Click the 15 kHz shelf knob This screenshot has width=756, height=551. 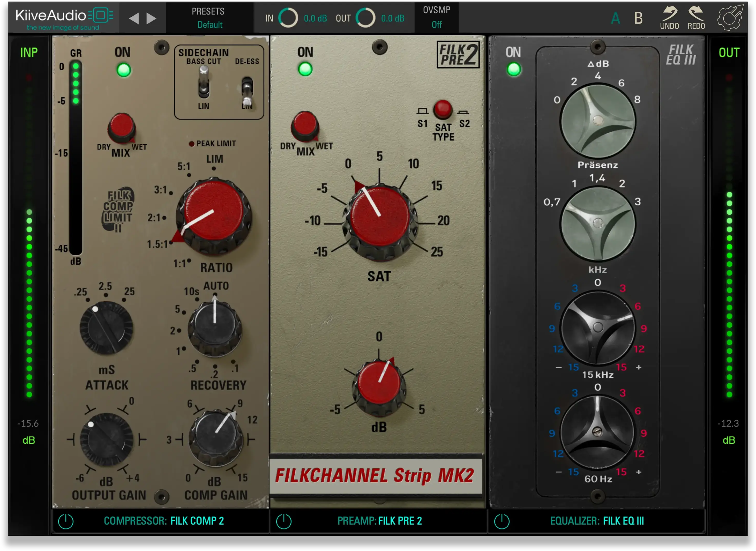click(598, 328)
